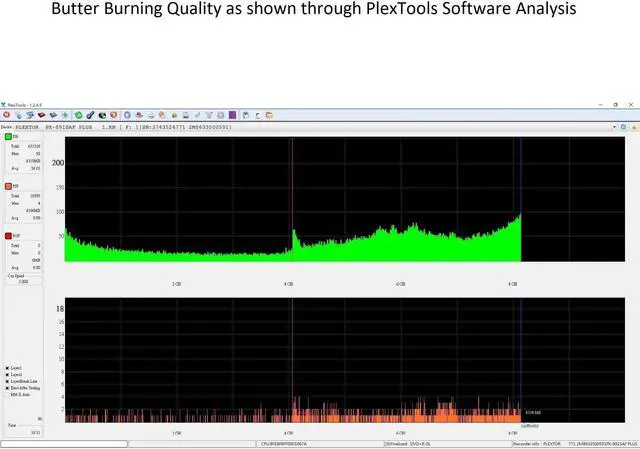Click the first red icon in the toolbar
The height and width of the screenshot is (449, 640).
coord(6,115)
